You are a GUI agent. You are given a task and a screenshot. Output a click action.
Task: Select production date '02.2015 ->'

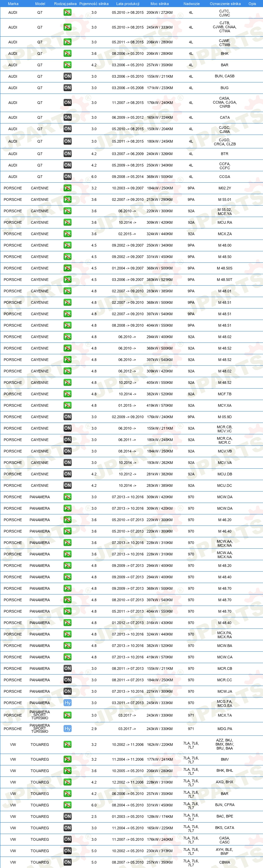(127, 234)
